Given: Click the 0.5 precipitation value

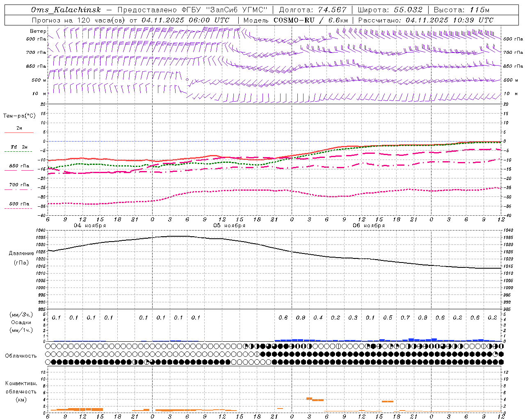Looking at the screenshot, I should pos(388,318).
